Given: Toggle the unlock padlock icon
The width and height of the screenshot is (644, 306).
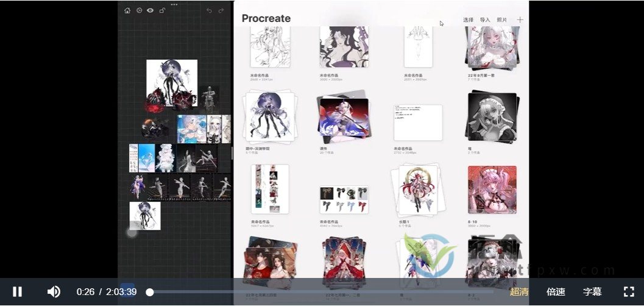Looking at the screenshot, I should click(x=162, y=11).
